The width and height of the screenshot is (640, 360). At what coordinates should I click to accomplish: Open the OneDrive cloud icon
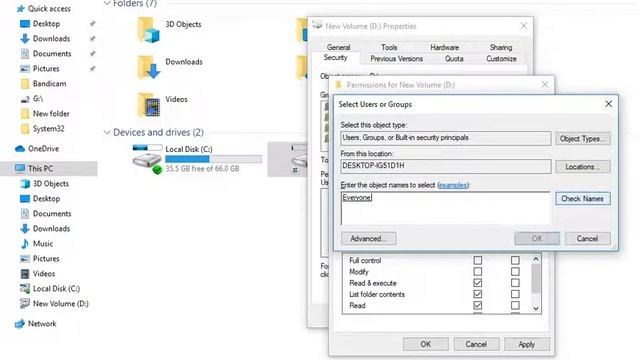click(20, 149)
